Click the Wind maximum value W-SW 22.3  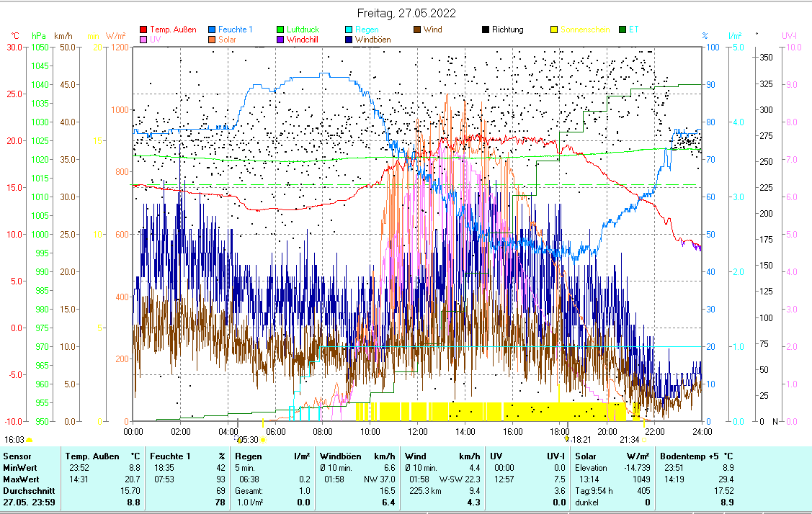460,479
